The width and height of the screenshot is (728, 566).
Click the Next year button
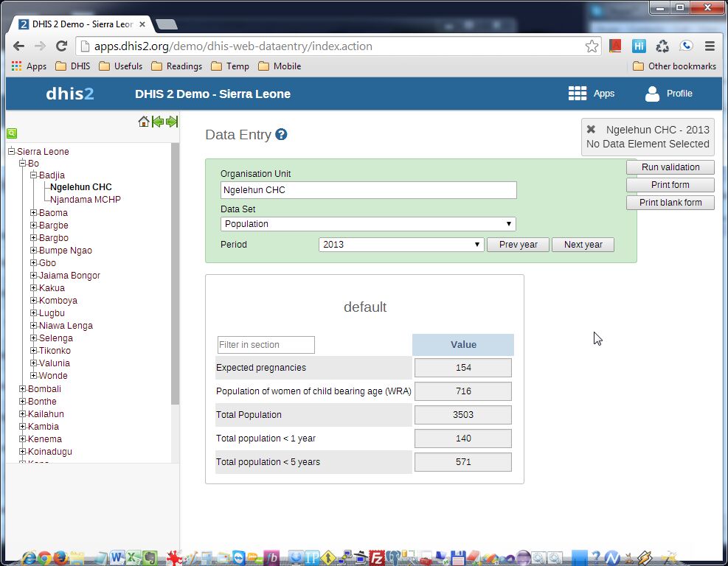583,245
